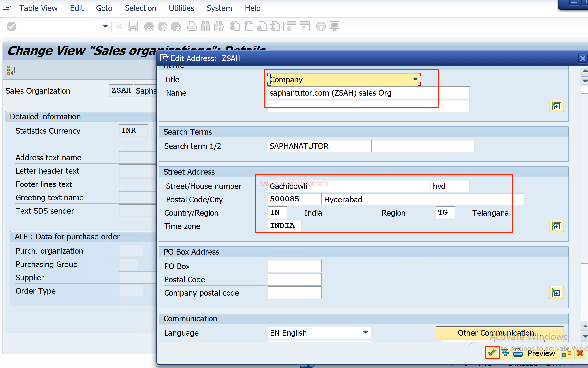
Task: Click the second empty Name line field
Action: (368, 106)
